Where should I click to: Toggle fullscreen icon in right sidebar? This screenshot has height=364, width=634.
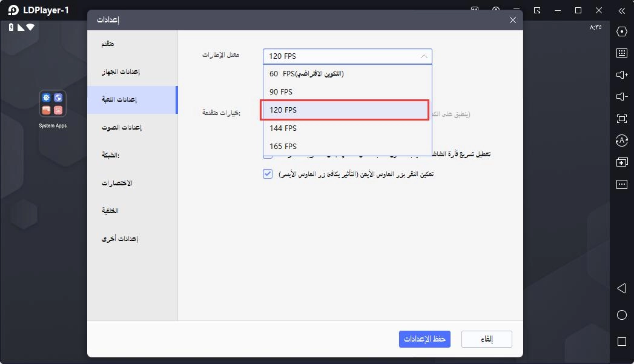621,119
